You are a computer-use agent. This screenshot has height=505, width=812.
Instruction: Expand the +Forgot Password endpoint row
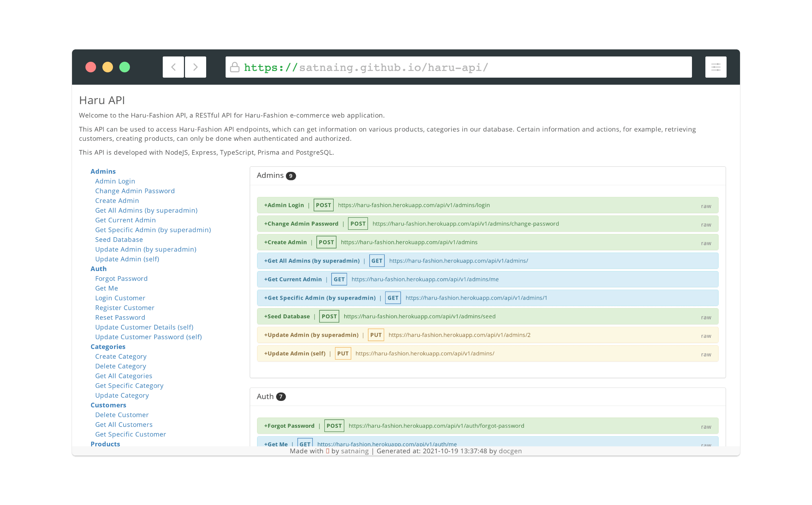tap(289, 426)
